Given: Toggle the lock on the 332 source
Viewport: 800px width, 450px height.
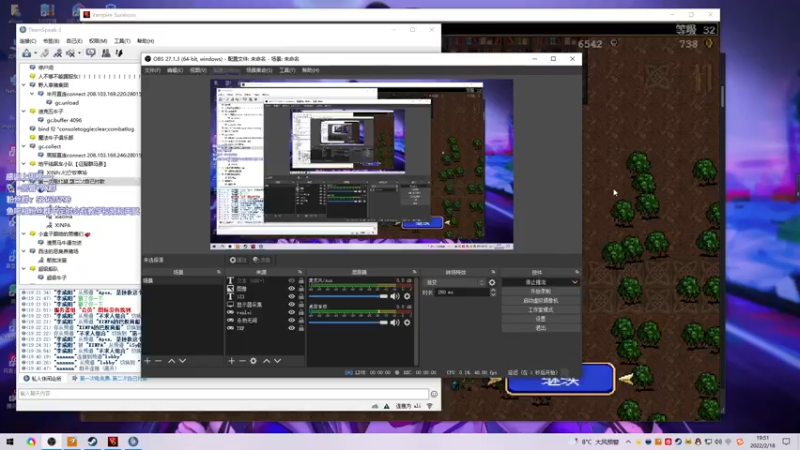Looking at the screenshot, I should [301, 328].
